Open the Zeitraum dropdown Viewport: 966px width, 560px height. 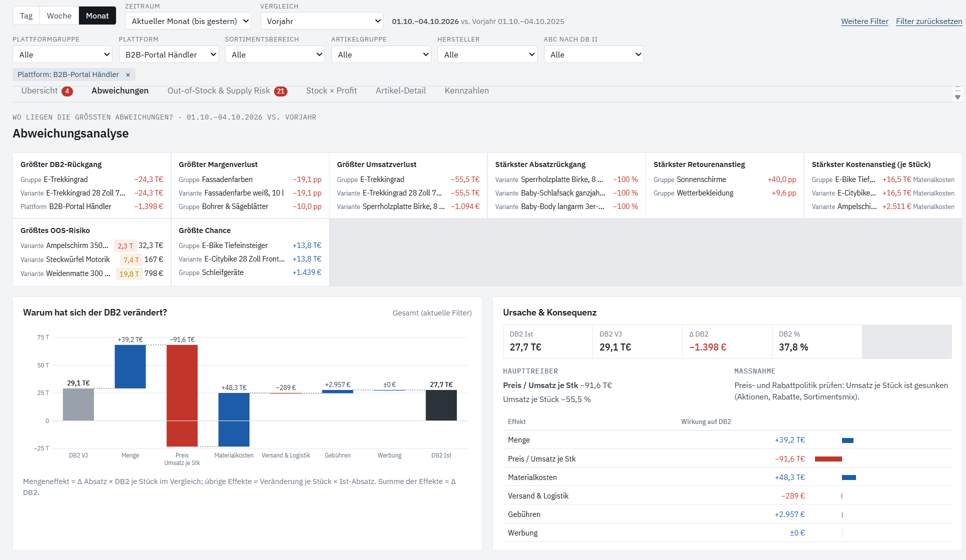point(188,21)
